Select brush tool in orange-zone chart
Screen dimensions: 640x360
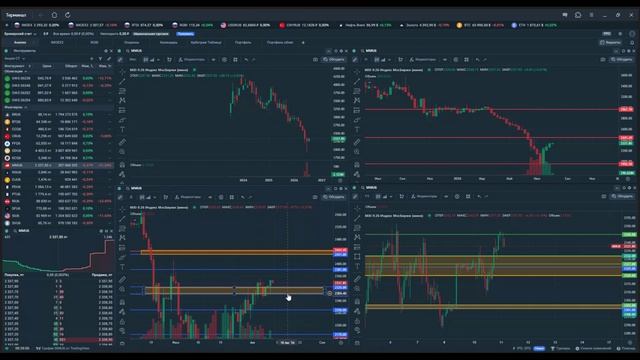click(x=122, y=257)
